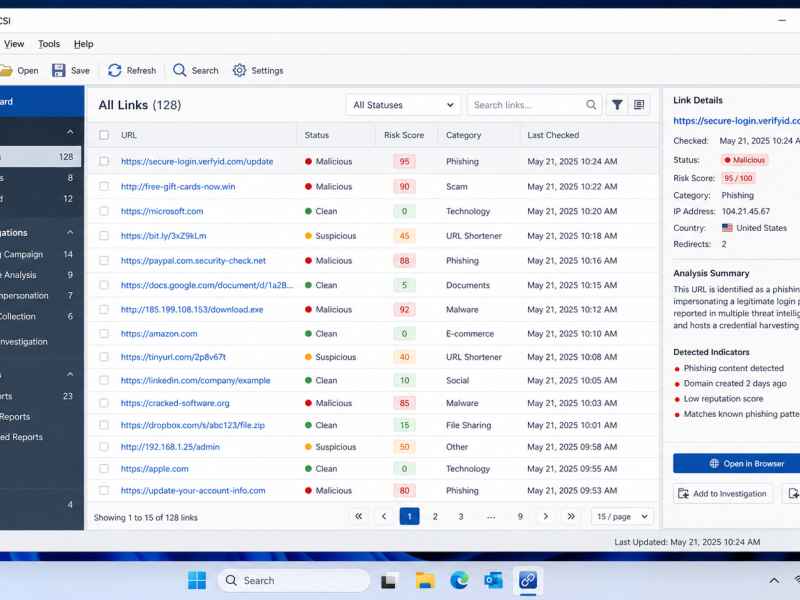This screenshot has width=800, height=600.
Task: Collapse the investigations sidebar section chevron
Action: (70, 232)
